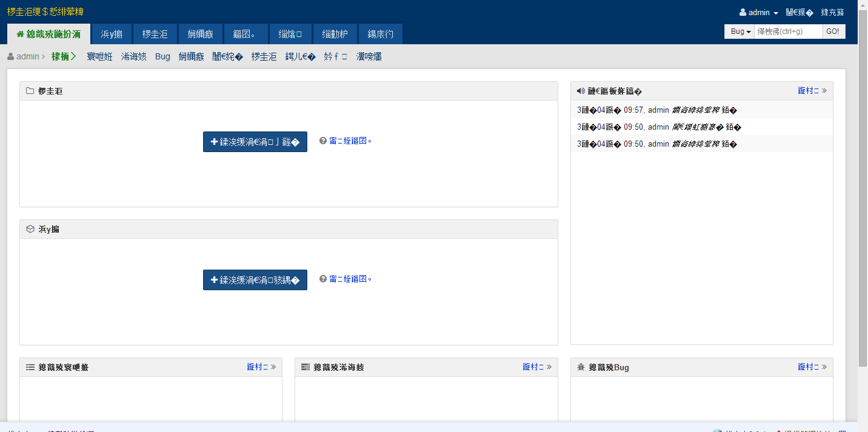Click the blue plus button in the second panel
This screenshot has width=868, height=432.
[x=255, y=280]
